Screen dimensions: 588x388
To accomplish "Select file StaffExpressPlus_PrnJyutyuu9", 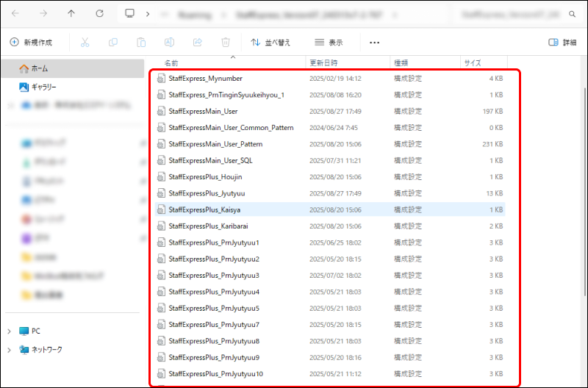I will [x=214, y=358].
